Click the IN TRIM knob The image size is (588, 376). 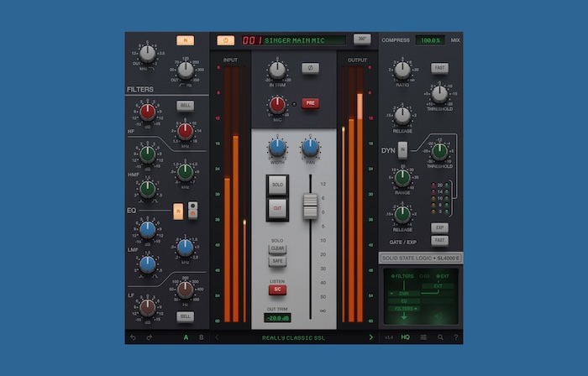click(277, 70)
